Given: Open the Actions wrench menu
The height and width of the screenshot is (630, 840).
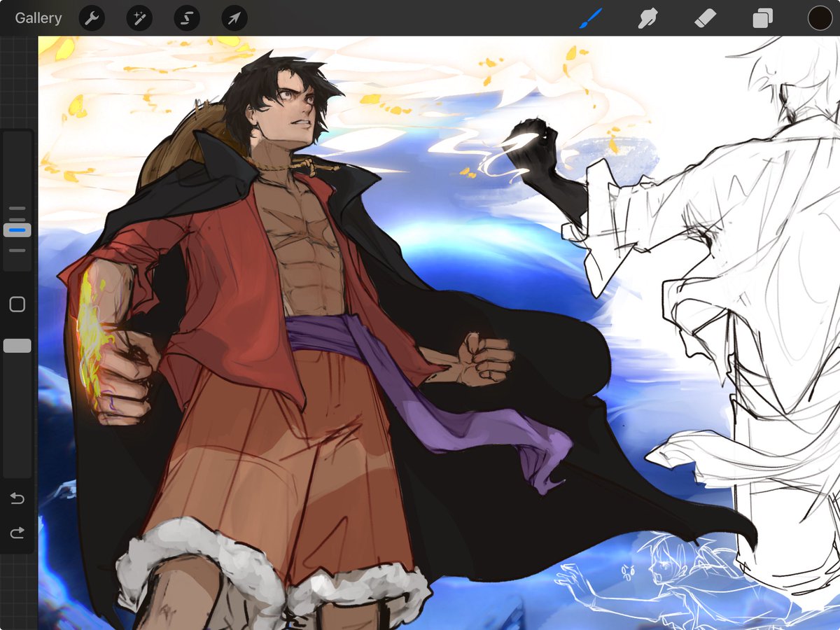Looking at the screenshot, I should (92, 18).
